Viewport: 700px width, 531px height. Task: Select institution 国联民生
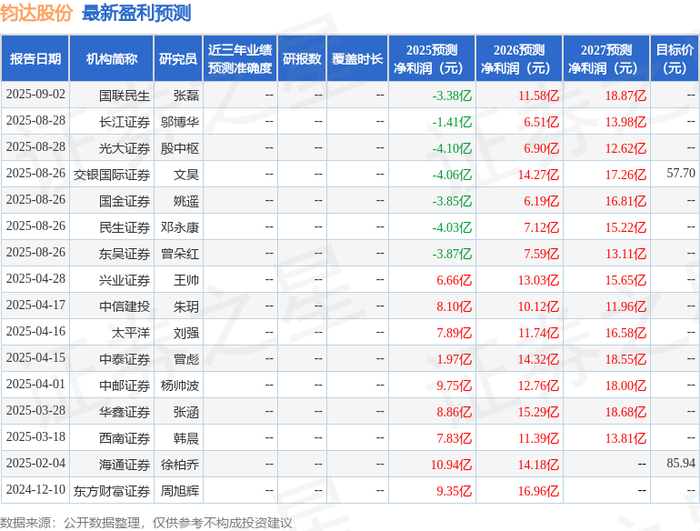coord(124,95)
